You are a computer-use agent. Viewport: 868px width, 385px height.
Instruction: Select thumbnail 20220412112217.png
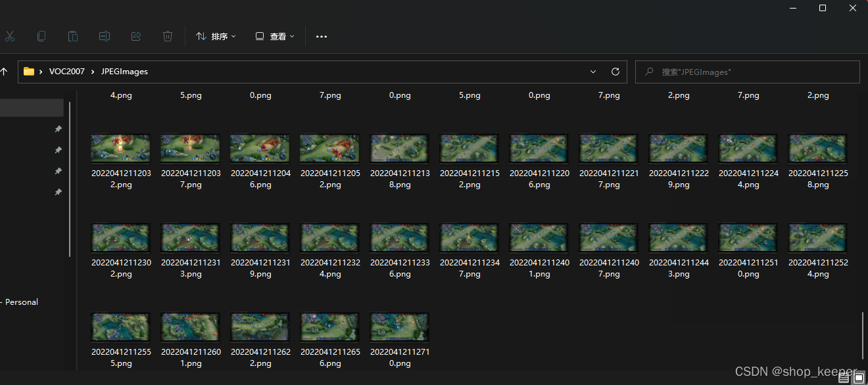tap(609, 148)
